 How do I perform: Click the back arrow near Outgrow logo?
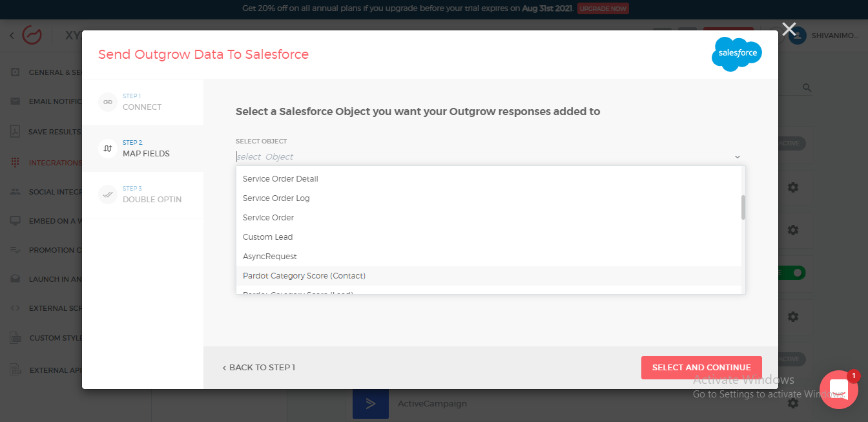[12, 36]
